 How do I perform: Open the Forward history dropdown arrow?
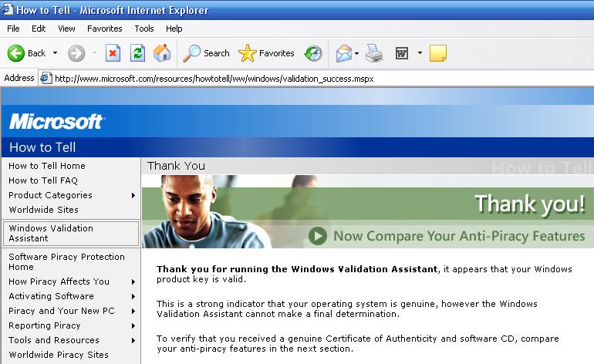click(x=94, y=53)
